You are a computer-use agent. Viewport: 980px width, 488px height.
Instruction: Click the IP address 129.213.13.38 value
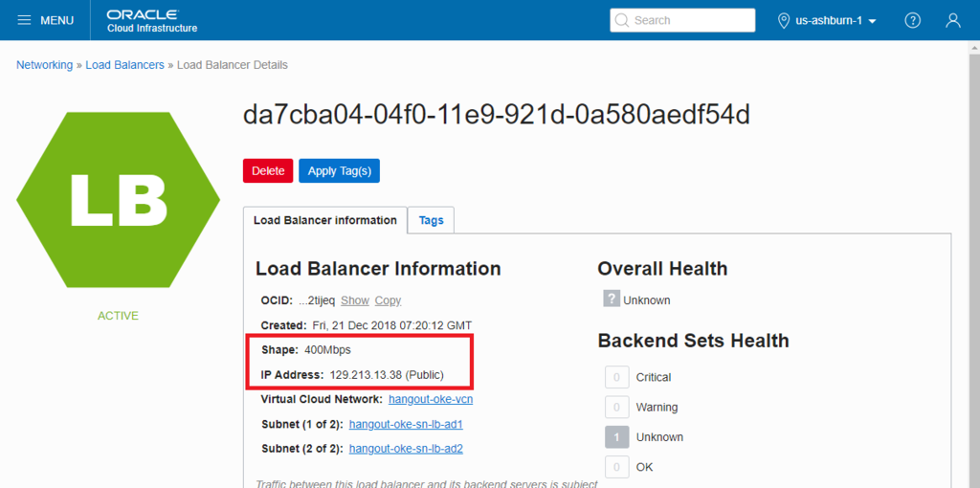387,375
